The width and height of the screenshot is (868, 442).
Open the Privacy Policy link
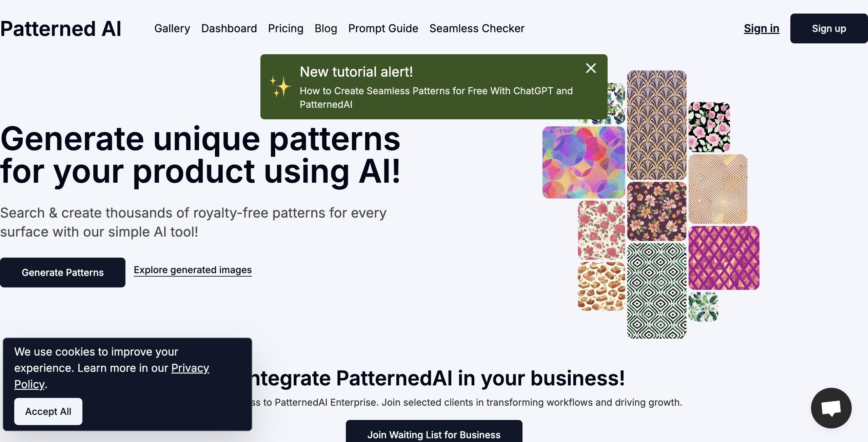click(190, 368)
